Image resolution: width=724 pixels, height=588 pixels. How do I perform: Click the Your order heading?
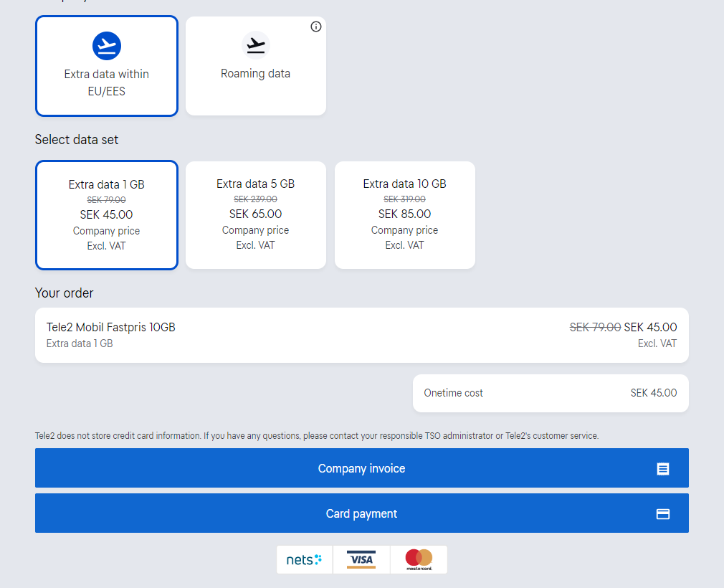(x=65, y=293)
